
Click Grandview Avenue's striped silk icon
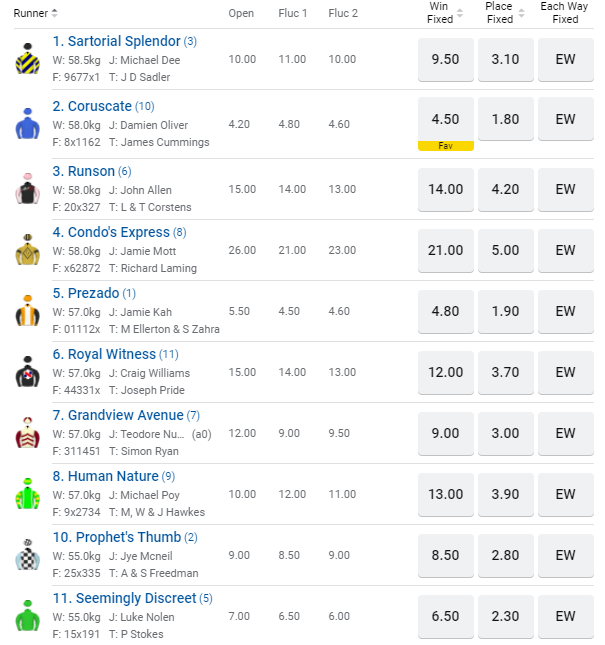27,433
